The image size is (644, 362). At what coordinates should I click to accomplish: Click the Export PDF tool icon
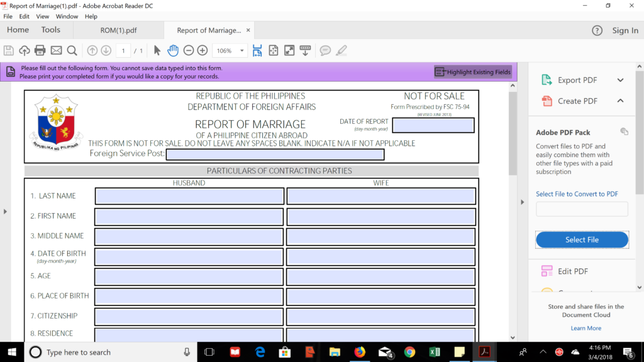click(x=547, y=80)
